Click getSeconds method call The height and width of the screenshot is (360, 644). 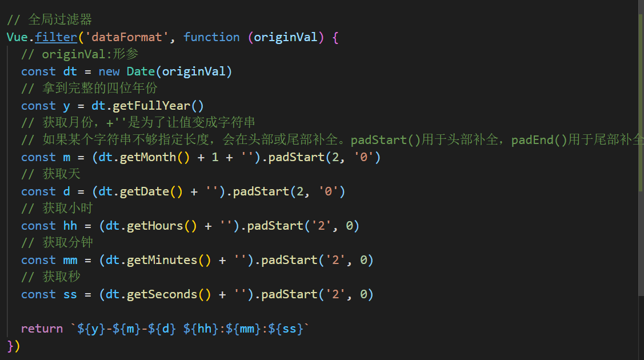162,294
